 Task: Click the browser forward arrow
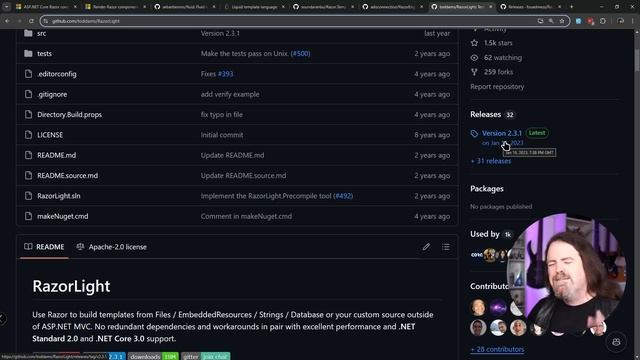click(19, 21)
